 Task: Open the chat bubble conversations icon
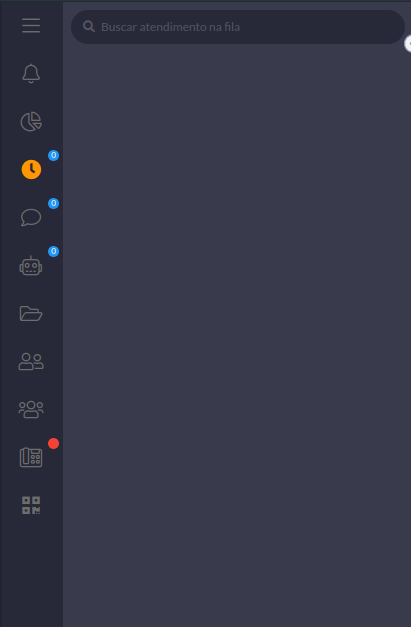[31, 218]
